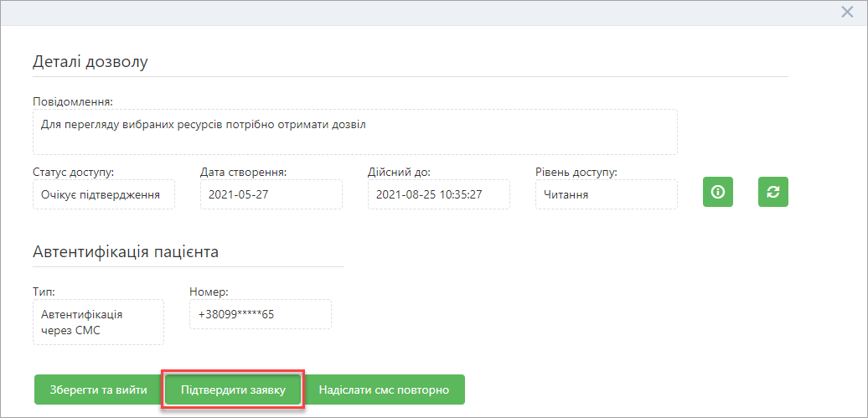Click the 'Дійсний до' datetime field

(438, 194)
